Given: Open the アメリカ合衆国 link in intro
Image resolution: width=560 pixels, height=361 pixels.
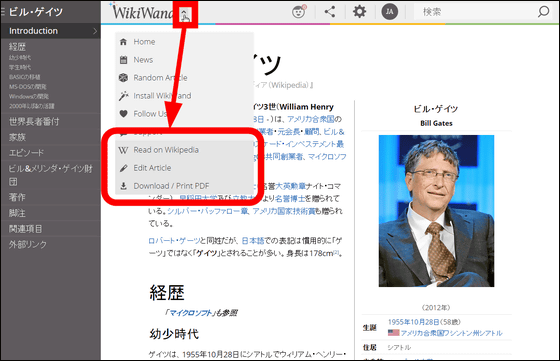Looking at the screenshot, I should (x=311, y=119).
